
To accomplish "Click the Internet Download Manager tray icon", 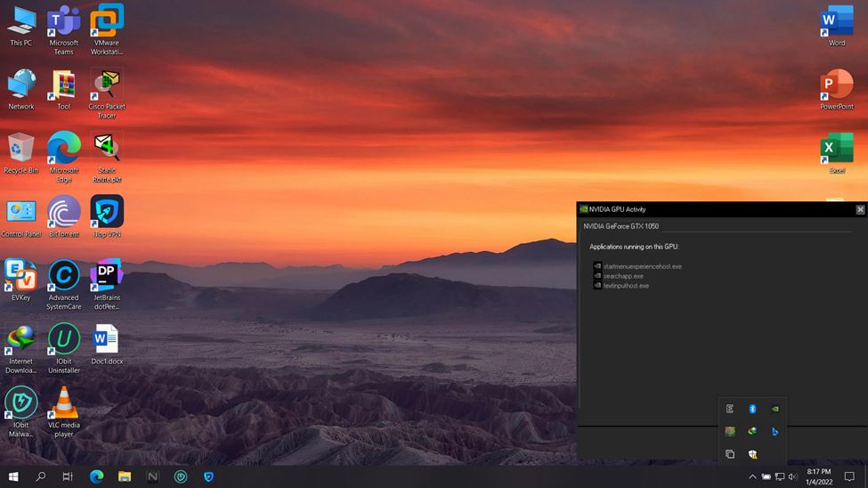I will click(x=752, y=432).
